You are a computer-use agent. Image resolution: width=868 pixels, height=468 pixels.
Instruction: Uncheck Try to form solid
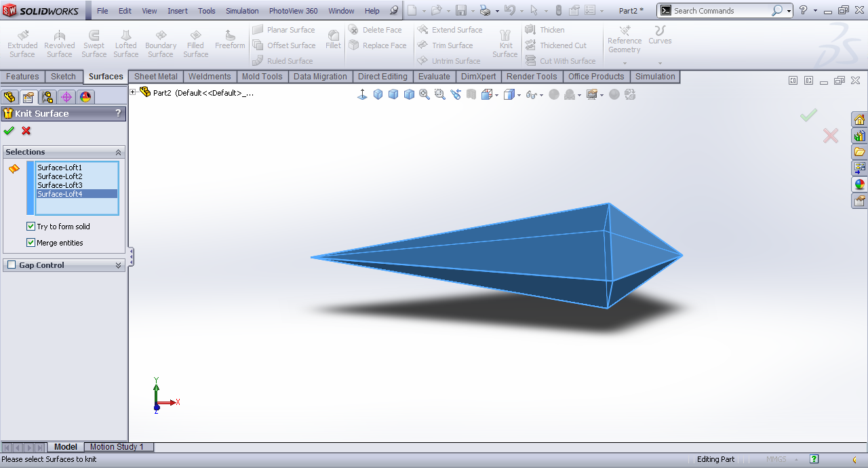point(31,227)
